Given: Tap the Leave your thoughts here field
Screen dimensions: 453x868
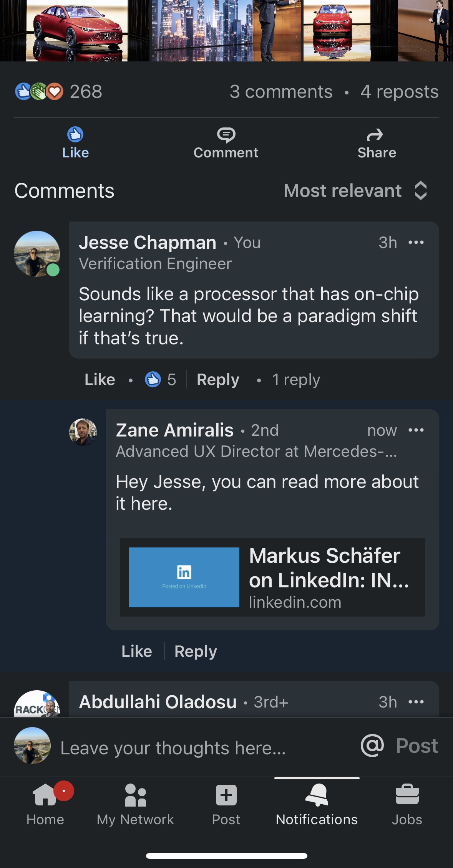Looking at the screenshot, I should (173, 748).
